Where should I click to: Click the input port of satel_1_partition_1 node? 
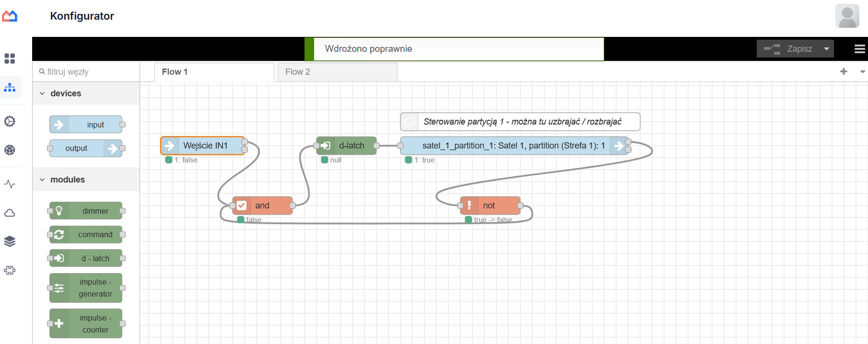click(400, 146)
